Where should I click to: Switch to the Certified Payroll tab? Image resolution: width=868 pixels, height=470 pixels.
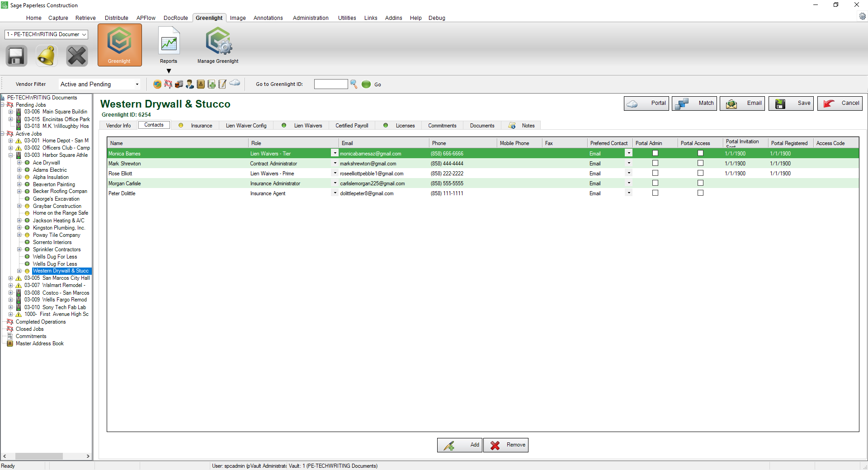point(352,126)
